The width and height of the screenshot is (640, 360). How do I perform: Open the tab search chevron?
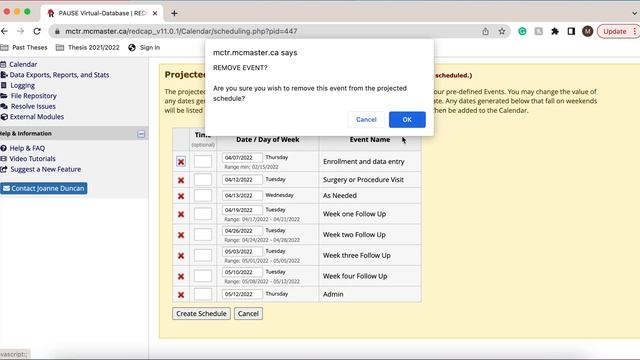coord(634,13)
